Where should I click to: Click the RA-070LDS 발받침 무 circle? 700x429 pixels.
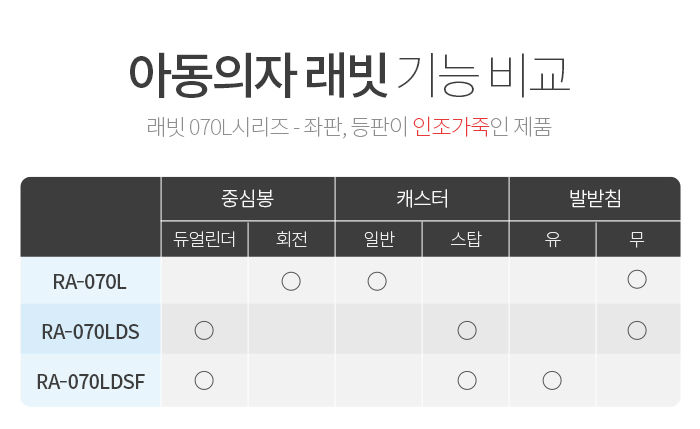pyautogui.click(x=637, y=331)
